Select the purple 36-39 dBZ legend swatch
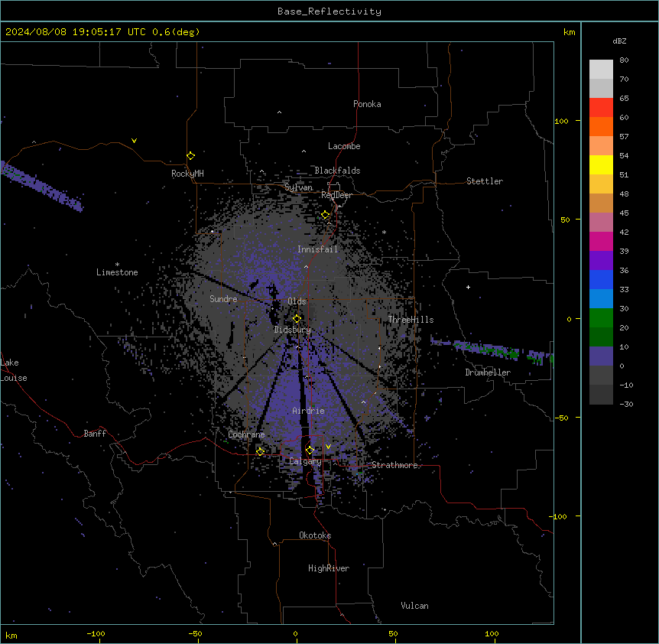 coord(601,261)
